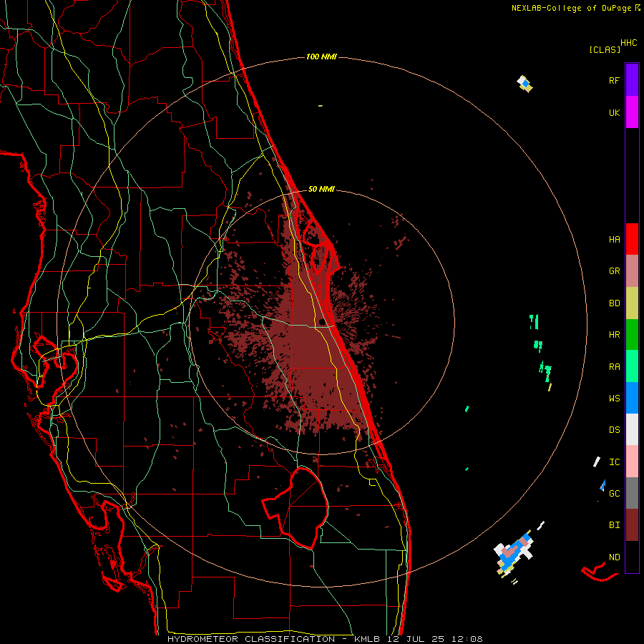Click the DS legend label
The image size is (644, 644).
(614, 430)
